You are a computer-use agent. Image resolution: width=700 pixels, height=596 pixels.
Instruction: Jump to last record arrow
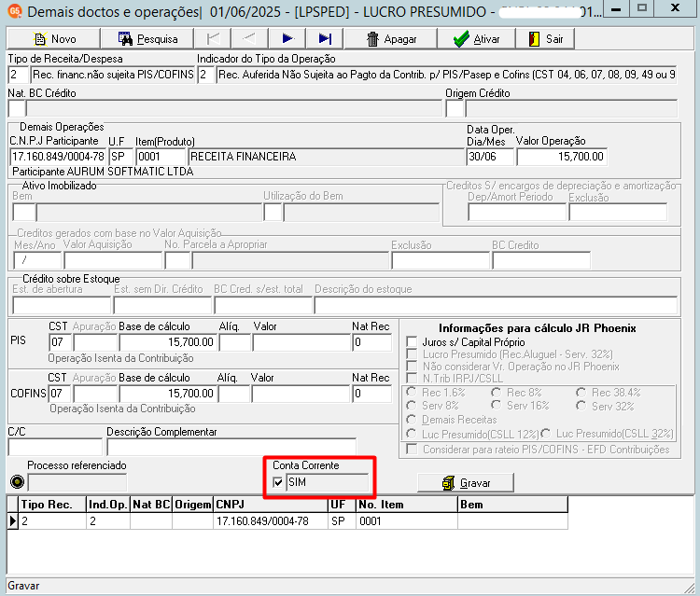coord(325,39)
